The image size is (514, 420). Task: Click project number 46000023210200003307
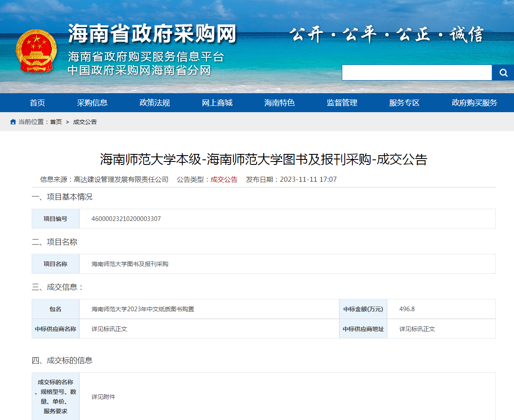point(126,219)
